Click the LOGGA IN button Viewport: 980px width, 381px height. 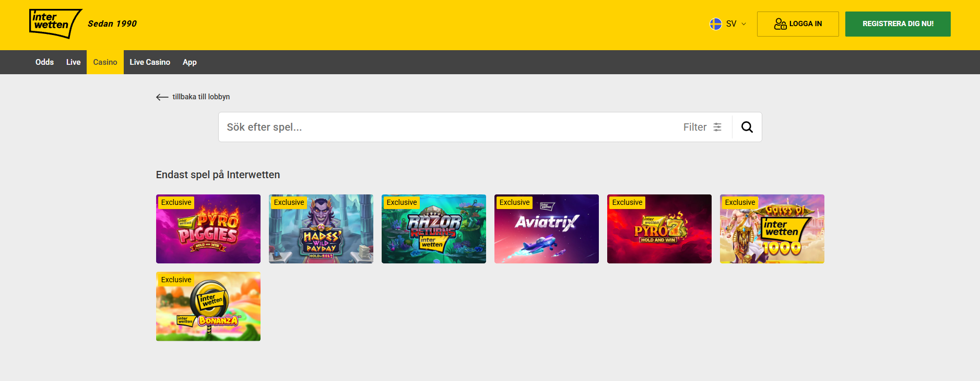[798, 24]
